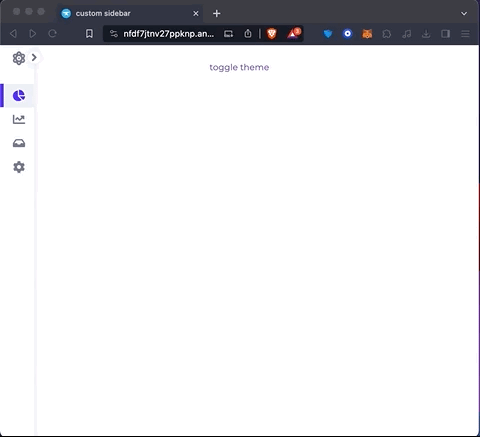Open Brave Shields lion icon

272,34
